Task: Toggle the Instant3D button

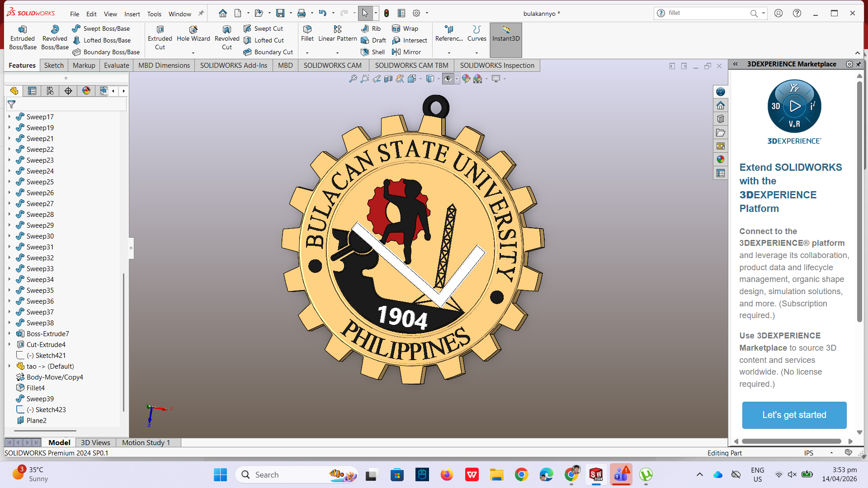Action: coord(506,40)
